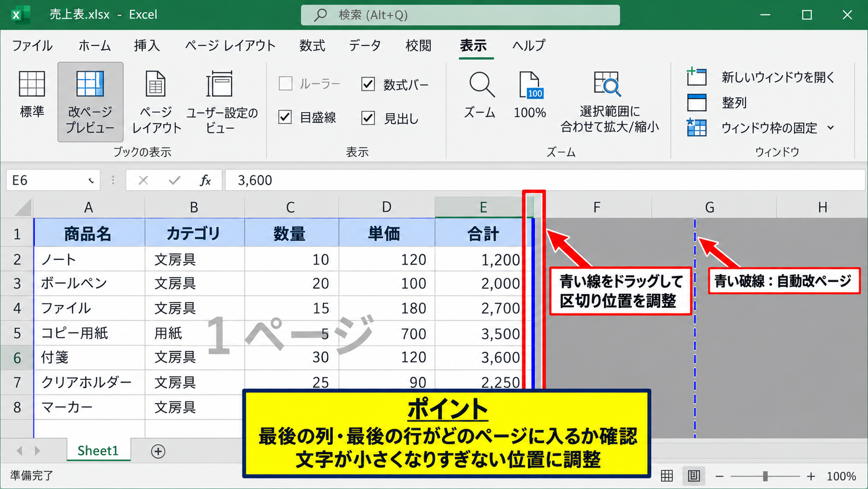Open the ページ レイアウト ribbon tab
This screenshot has width=868, height=489.
point(230,46)
